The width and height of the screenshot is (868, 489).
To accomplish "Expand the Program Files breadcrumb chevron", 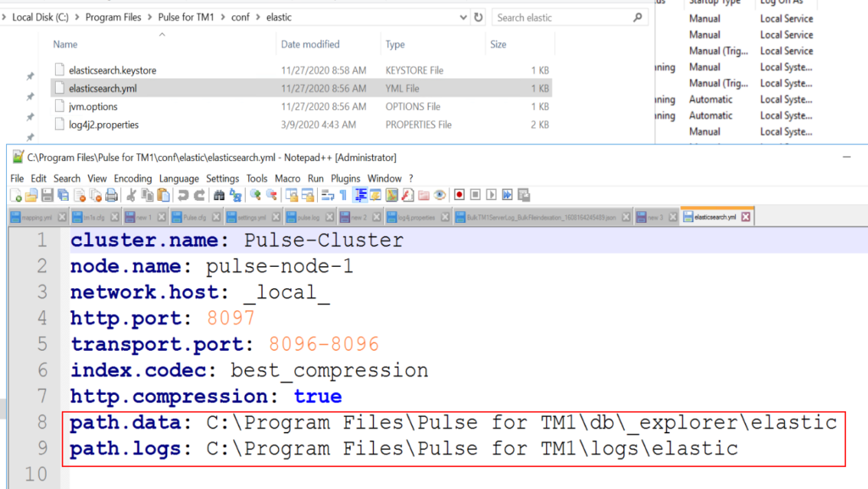I will tap(151, 17).
